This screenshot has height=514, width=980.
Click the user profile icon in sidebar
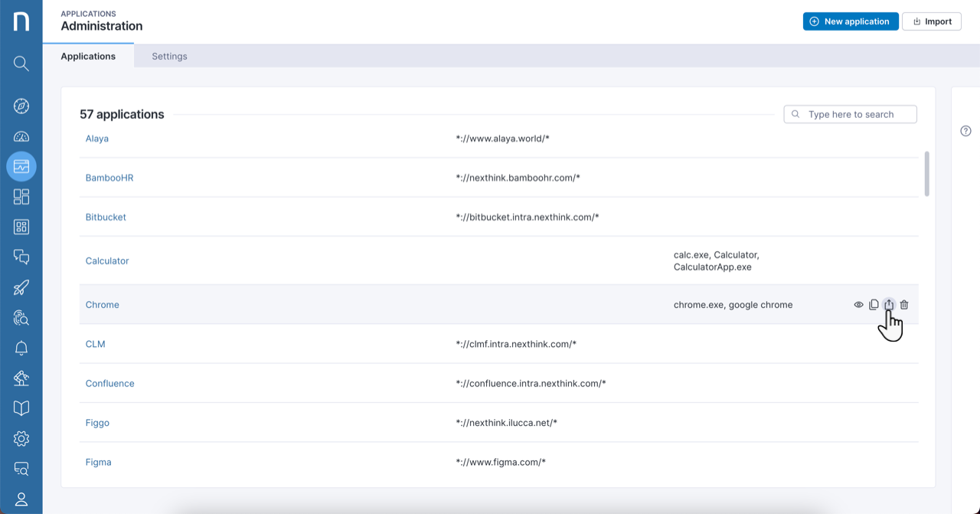pos(21,499)
